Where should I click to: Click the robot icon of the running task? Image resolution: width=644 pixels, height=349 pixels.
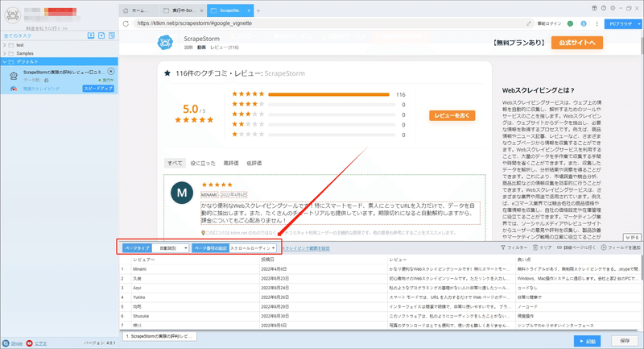click(14, 76)
